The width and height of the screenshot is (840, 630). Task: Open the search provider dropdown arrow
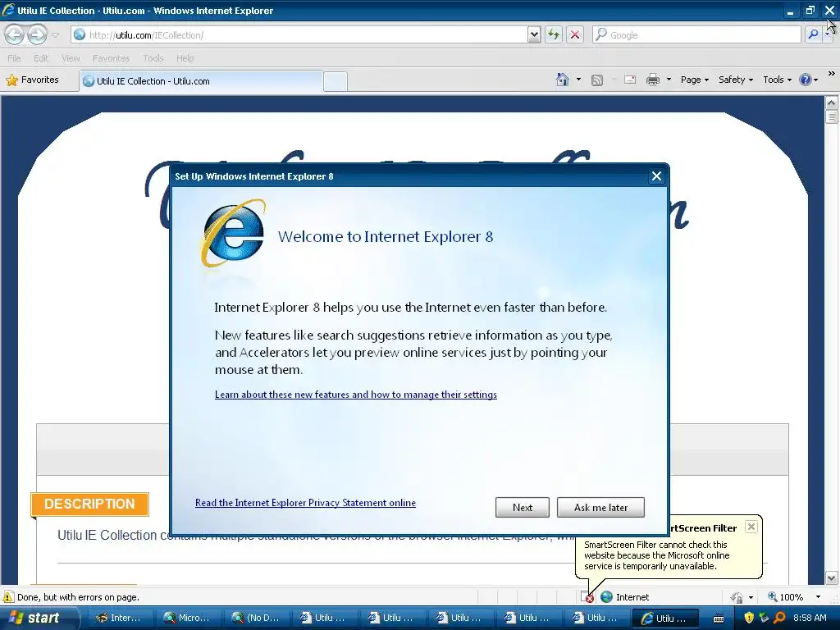click(828, 34)
